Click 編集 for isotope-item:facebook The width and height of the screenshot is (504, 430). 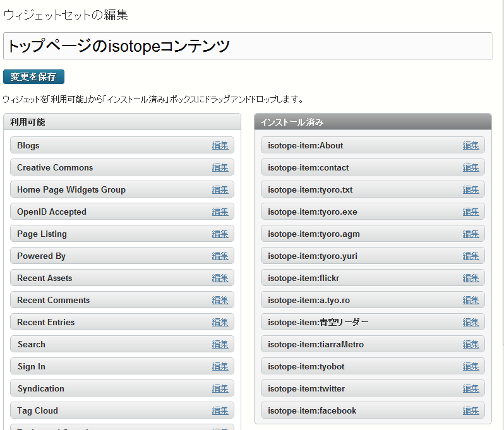coord(471,410)
